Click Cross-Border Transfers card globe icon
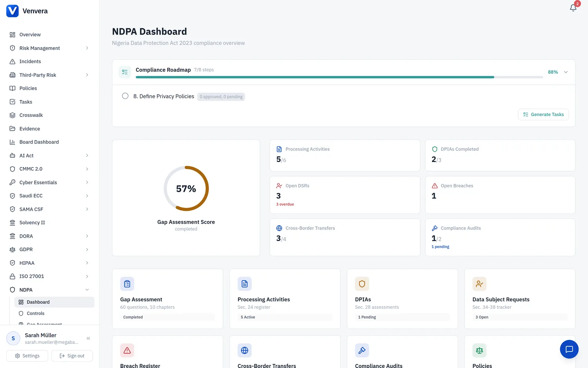 pos(245,350)
